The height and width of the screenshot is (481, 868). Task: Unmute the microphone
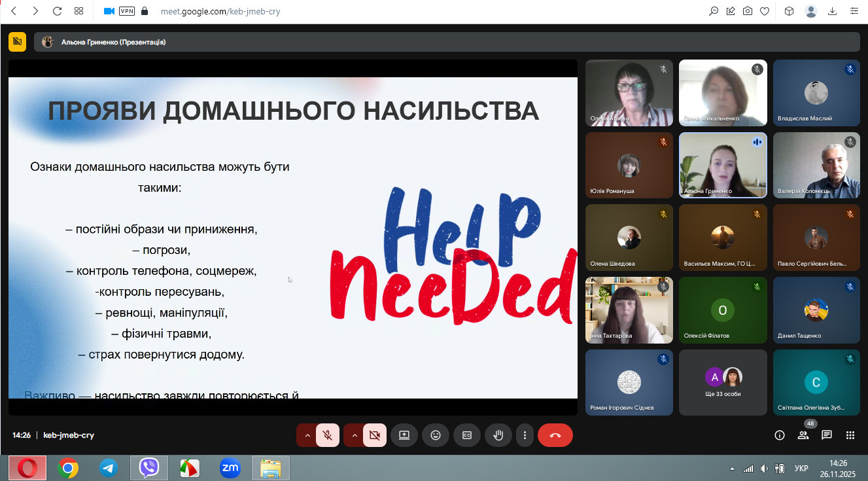tap(328, 435)
